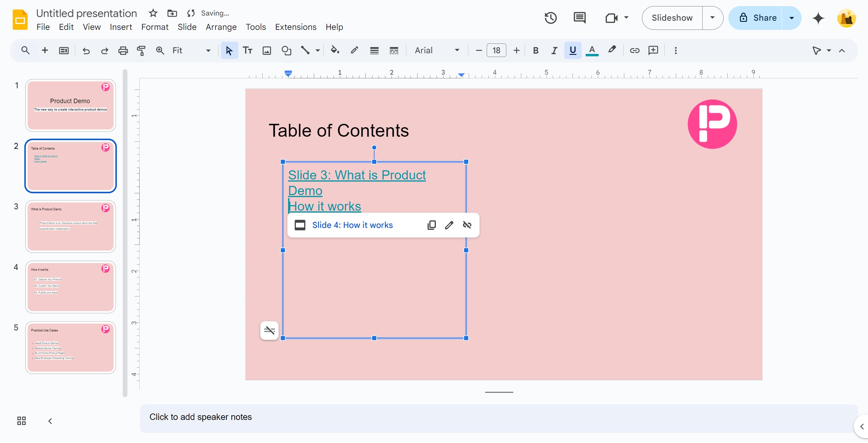Toggle italic formatting
Screen dimensions: 868x443
pos(554,51)
